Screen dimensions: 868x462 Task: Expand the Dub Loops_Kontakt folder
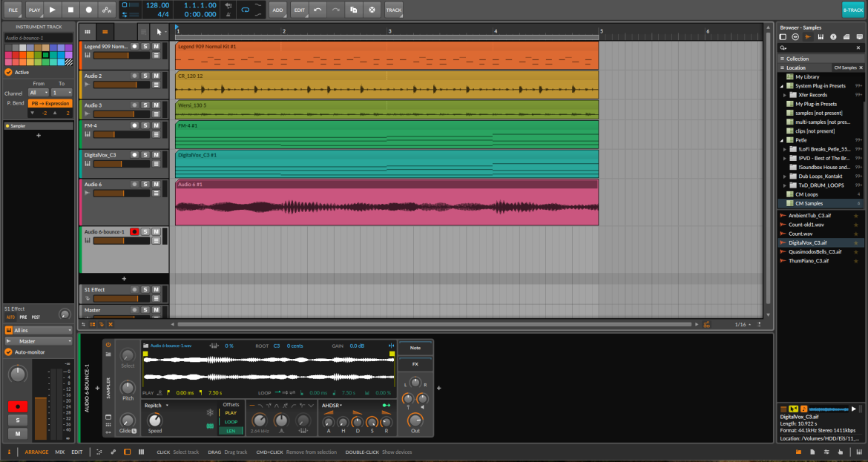coord(785,176)
